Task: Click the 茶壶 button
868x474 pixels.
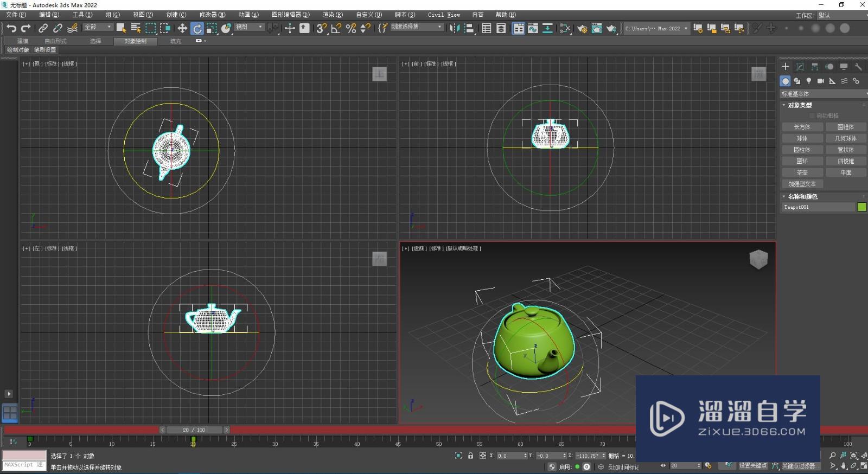Action: pyautogui.click(x=802, y=172)
